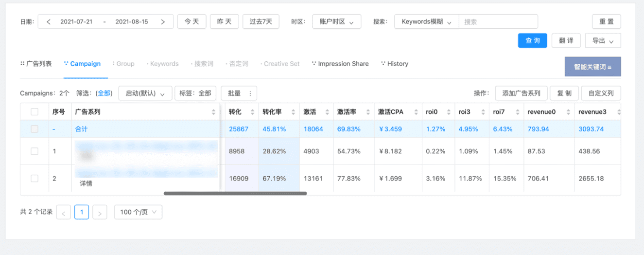Screen dimensions: 644x255
Task: Click the 复制 copy button
Action: [x=564, y=93]
